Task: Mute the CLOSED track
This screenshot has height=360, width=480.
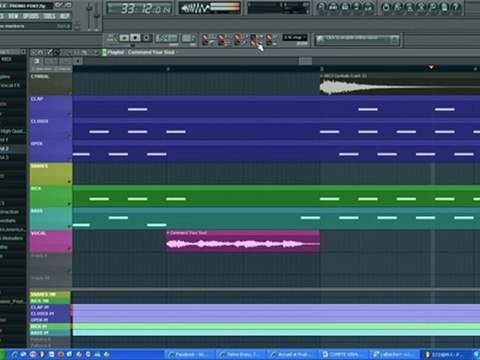Action: coord(69,137)
